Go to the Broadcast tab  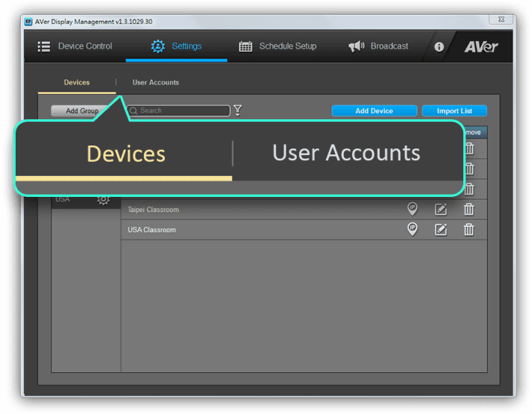[378, 46]
